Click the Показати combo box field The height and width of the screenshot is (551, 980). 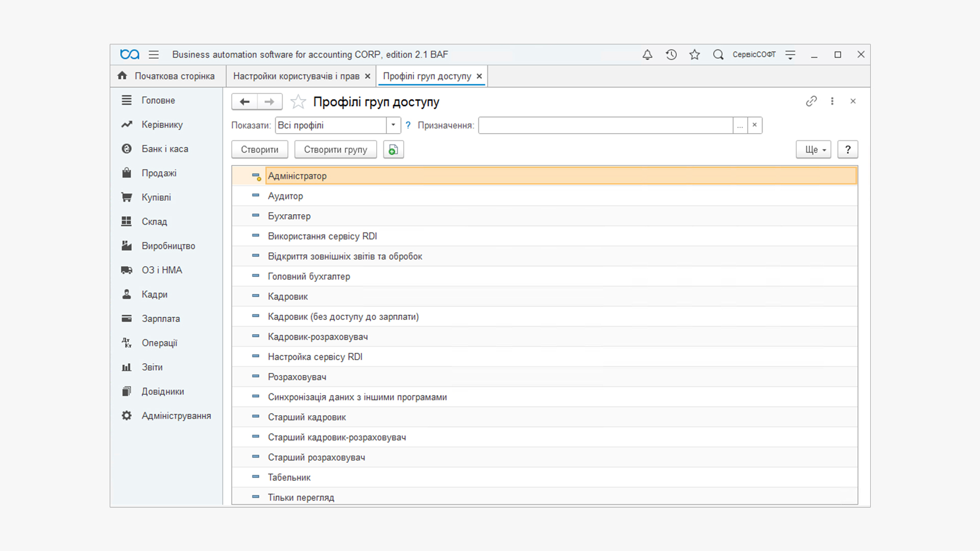pyautogui.click(x=331, y=126)
